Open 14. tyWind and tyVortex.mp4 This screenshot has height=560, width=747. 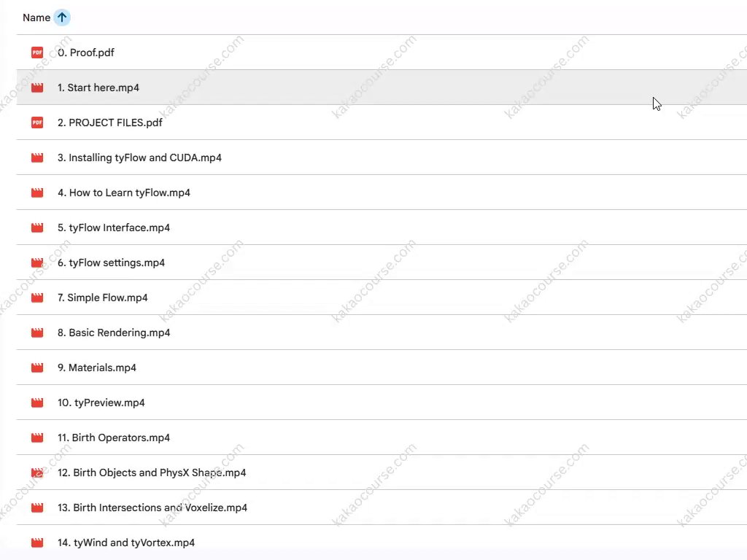tap(126, 542)
